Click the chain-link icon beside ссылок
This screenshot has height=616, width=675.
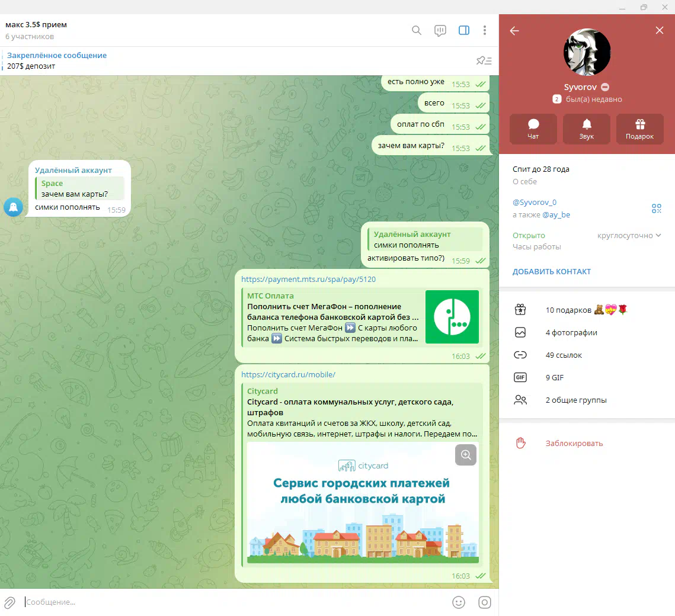[520, 355]
